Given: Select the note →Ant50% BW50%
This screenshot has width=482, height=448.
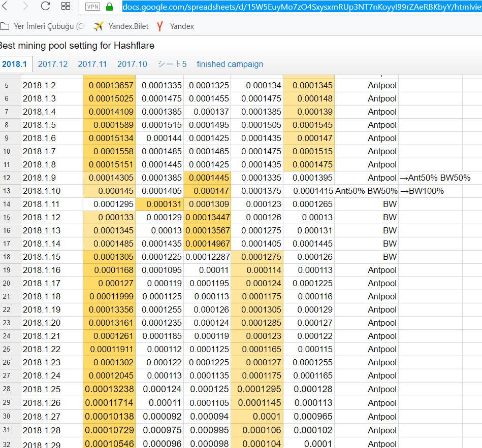Looking at the screenshot, I should click(435, 178).
